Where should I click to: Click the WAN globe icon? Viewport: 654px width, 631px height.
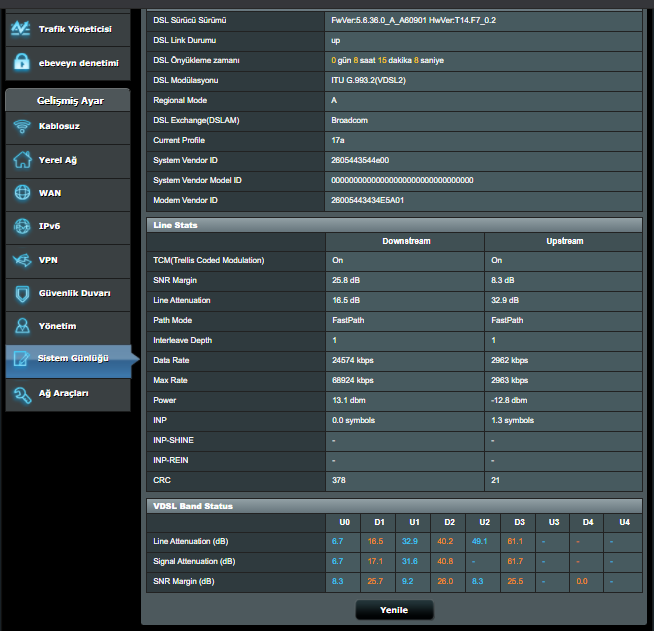21,193
